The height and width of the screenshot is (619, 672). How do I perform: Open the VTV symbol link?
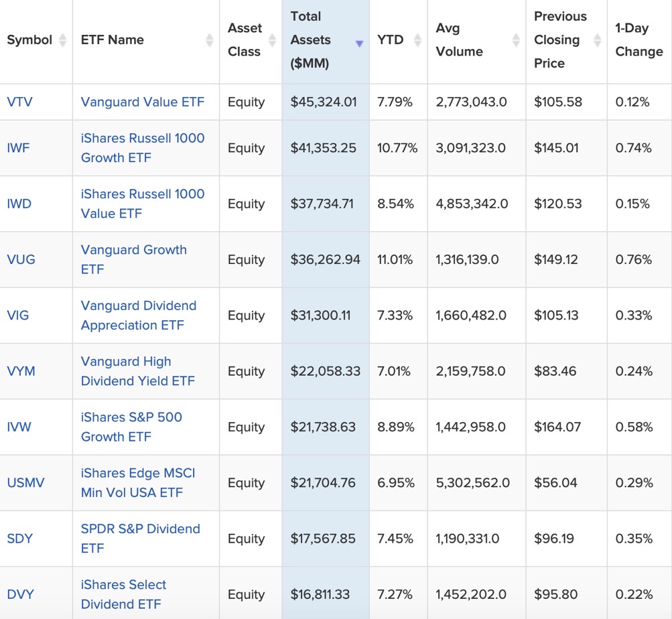tap(19, 102)
